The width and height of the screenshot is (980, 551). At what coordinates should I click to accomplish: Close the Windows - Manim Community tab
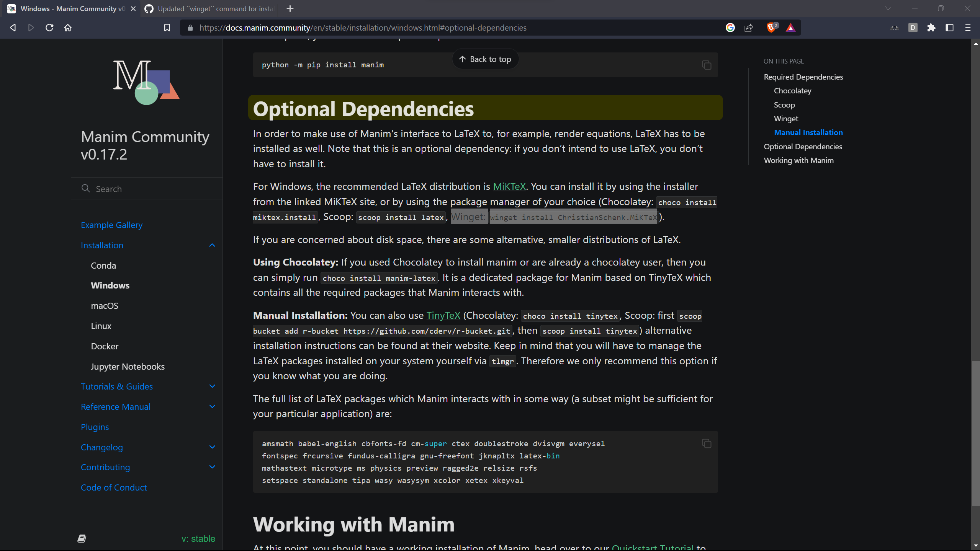133,8
